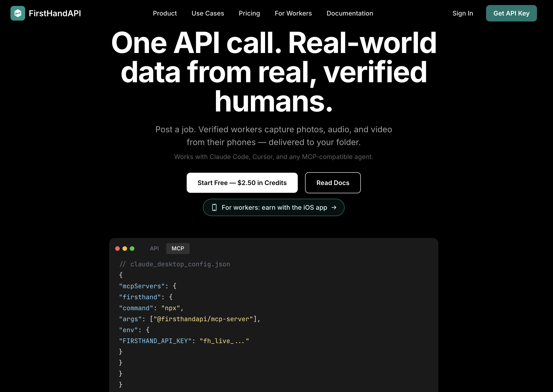Navigate to the Pricing page
Screen dimensions: 553x392
click(x=249, y=13)
